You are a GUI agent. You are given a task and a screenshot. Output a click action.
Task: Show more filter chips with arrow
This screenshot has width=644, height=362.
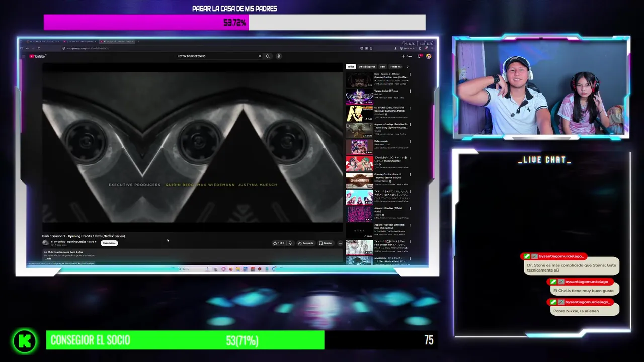(x=407, y=66)
